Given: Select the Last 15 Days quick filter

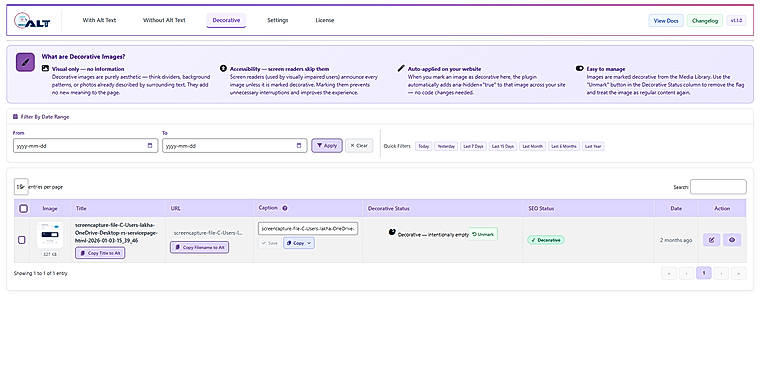Looking at the screenshot, I should click(x=503, y=146).
